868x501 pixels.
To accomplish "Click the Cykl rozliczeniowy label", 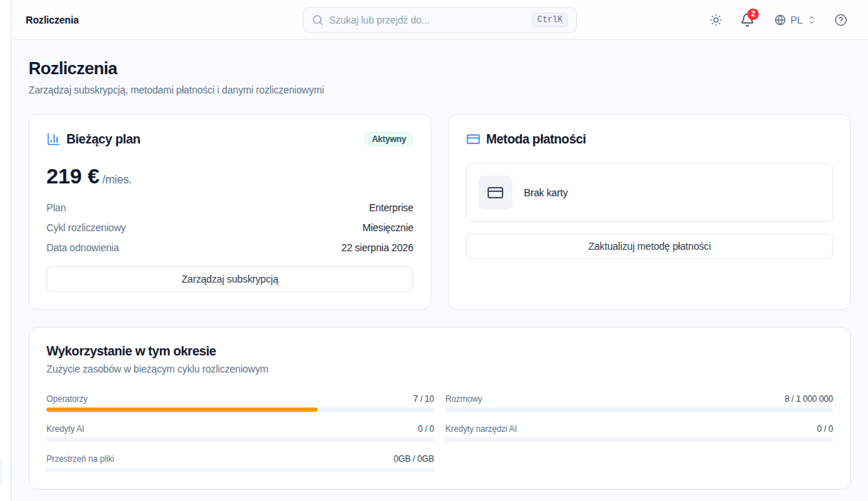I will click(x=86, y=228).
